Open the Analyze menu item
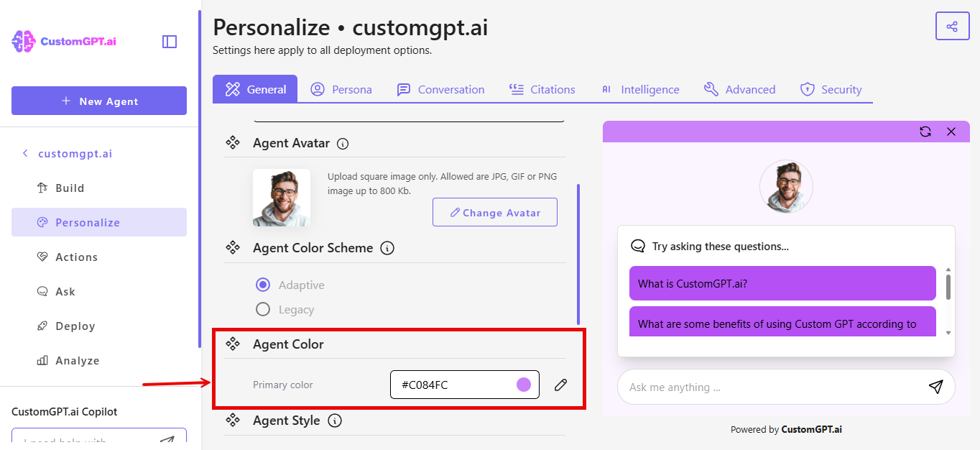The height and width of the screenshot is (450, 980). click(x=99, y=361)
